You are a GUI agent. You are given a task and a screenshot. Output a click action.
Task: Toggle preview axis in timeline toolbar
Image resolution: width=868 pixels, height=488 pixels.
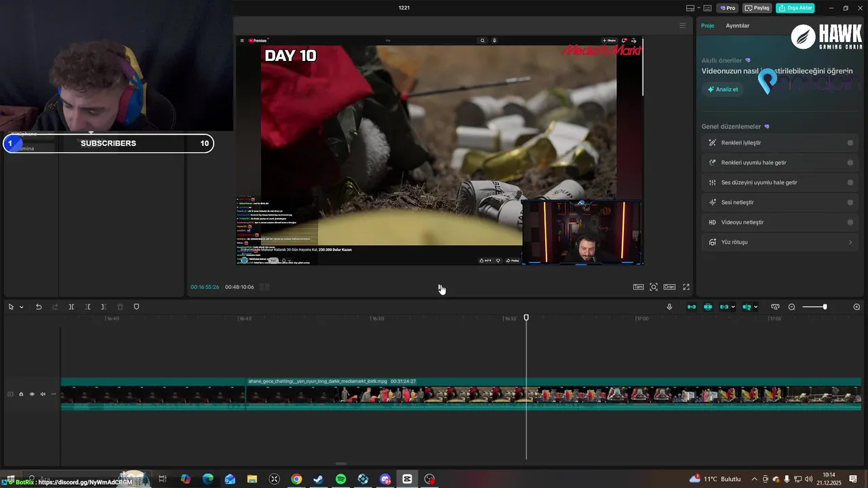click(747, 307)
